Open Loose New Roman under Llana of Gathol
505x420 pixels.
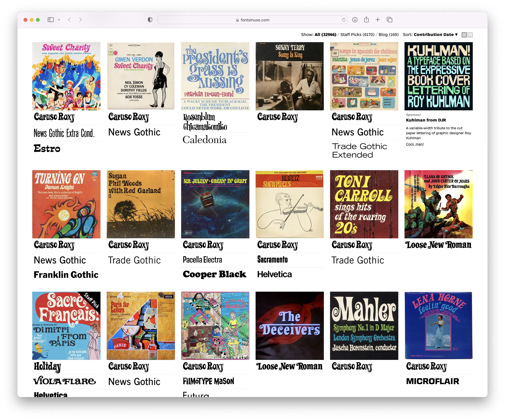pos(438,245)
